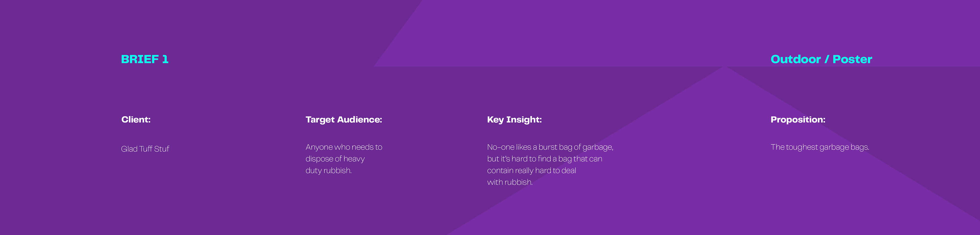
Task: Click the word Poster in the cyan title
Action: [852, 59]
